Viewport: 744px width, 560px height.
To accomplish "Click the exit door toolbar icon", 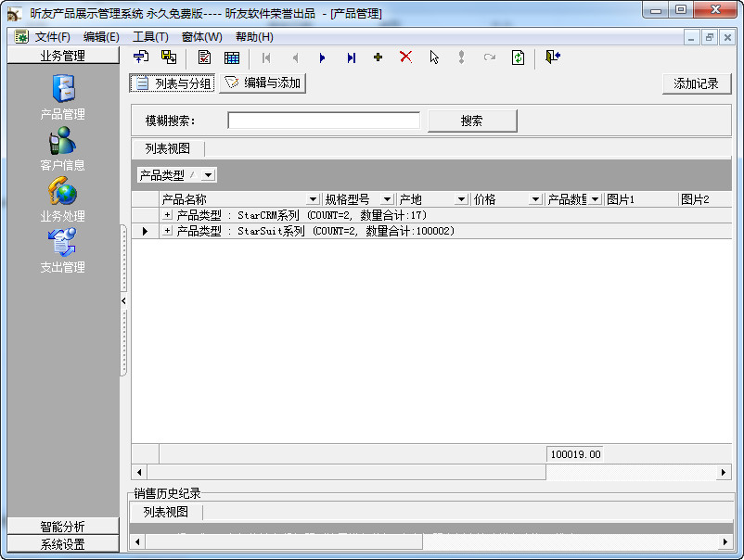I will click(x=552, y=57).
